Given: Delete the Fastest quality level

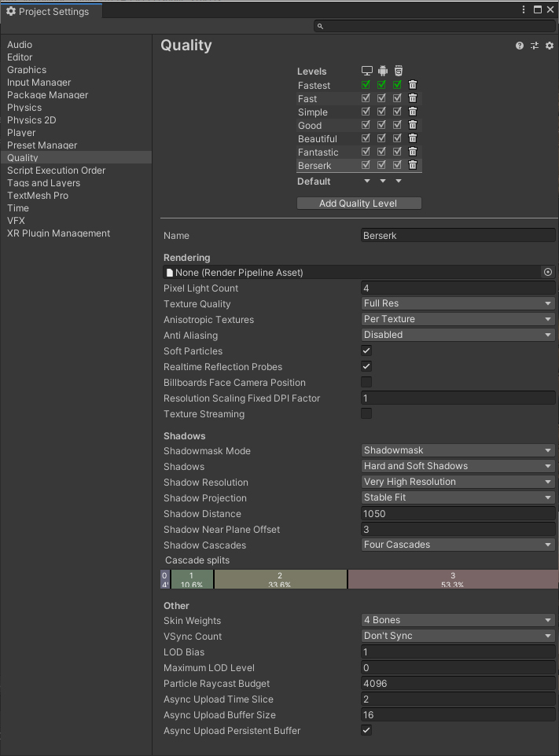Looking at the screenshot, I should pyautogui.click(x=413, y=85).
